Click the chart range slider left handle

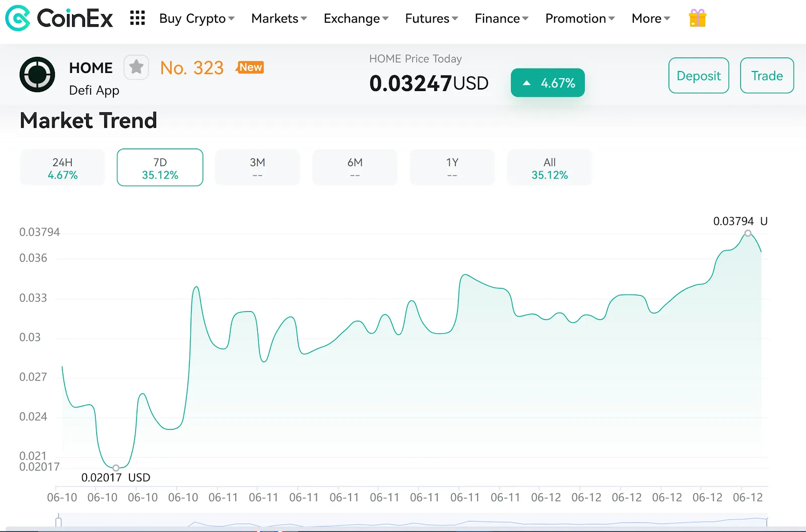click(58, 521)
